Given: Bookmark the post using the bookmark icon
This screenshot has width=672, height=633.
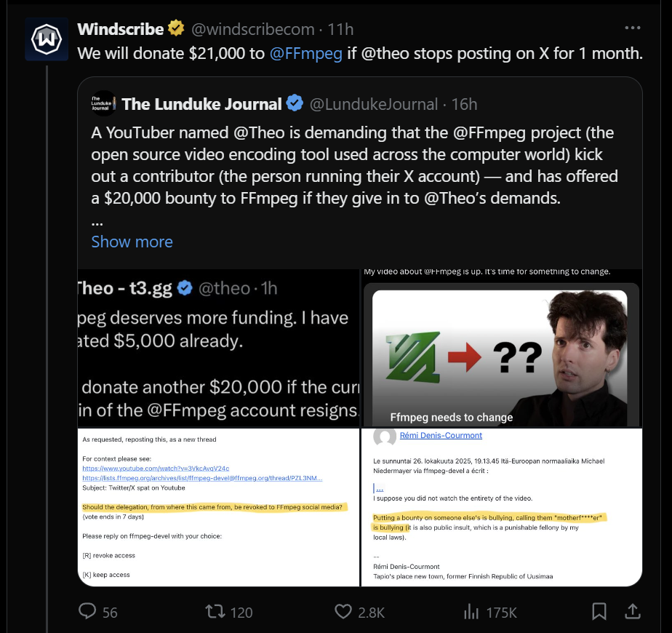Looking at the screenshot, I should coord(599,612).
